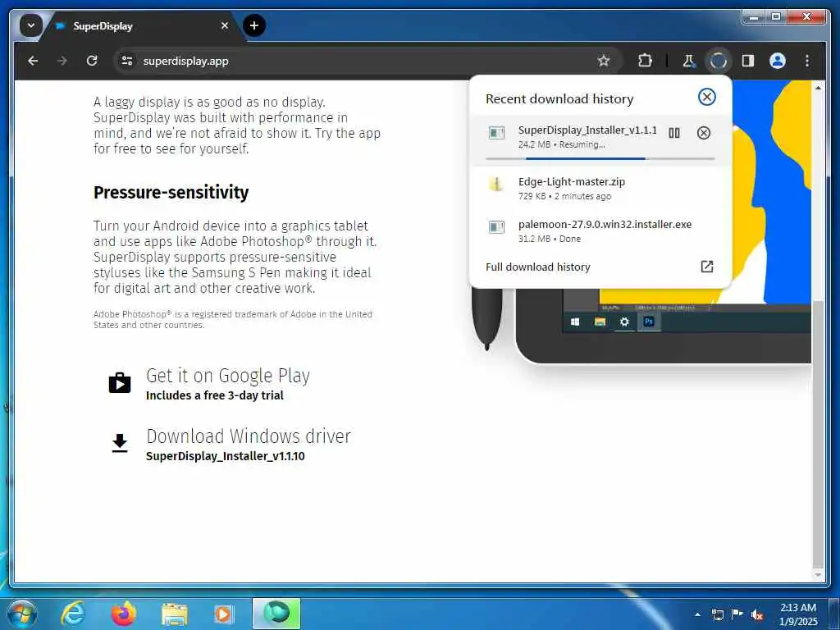View site information icon in address bar
This screenshot has height=630, width=840.
[x=127, y=61]
